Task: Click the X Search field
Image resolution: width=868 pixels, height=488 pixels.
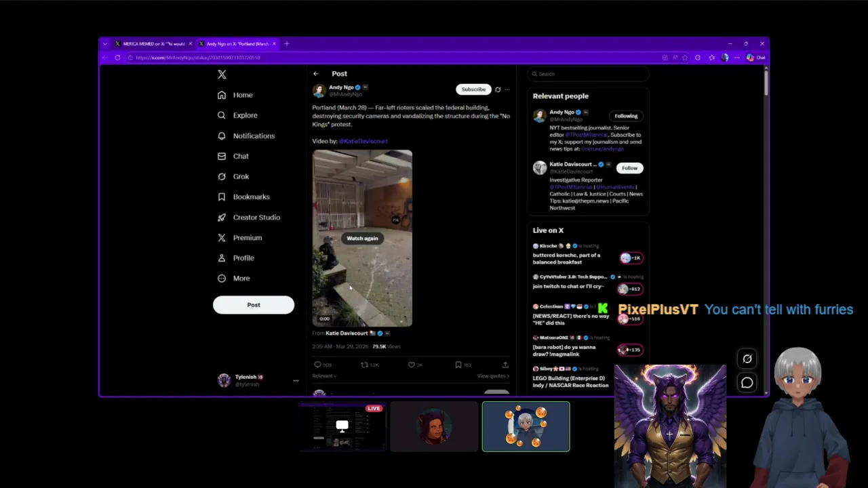Action: click(x=588, y=74)
